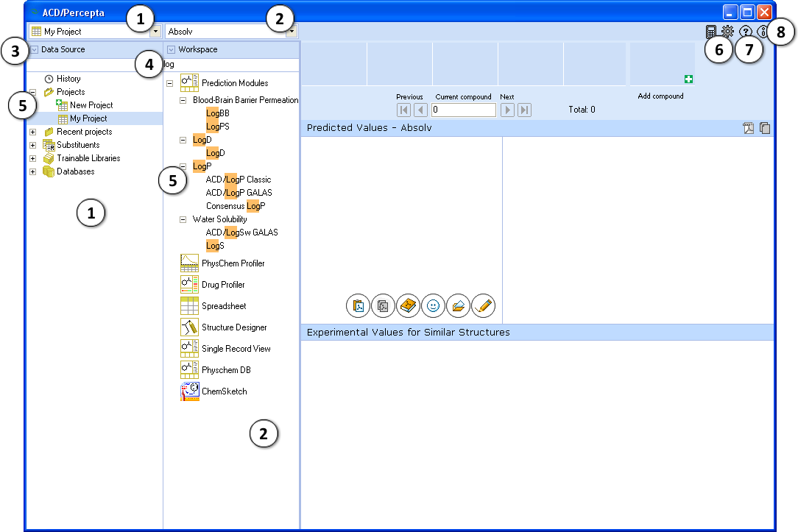Screen dimensions: 798x532
Task: Click the green plus Add compound icon
Action: tap(688, 79)
